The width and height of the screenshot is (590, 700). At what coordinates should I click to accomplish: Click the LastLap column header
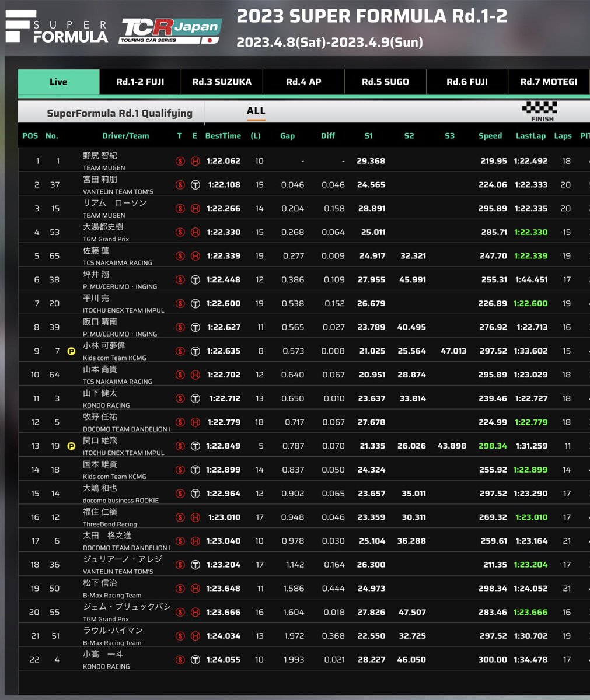(x=530, y=136)
